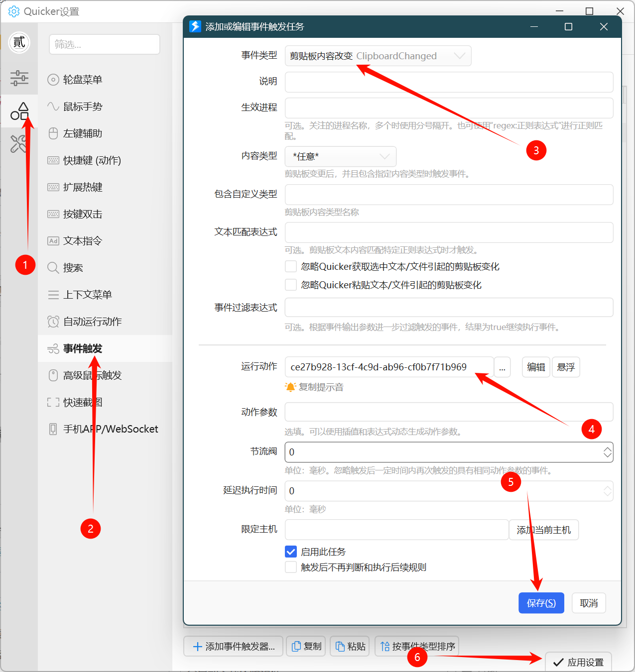Viewport: 635px width, 672px height.
Task: Click the 粘贴 toolbar button
Action: 350,646
